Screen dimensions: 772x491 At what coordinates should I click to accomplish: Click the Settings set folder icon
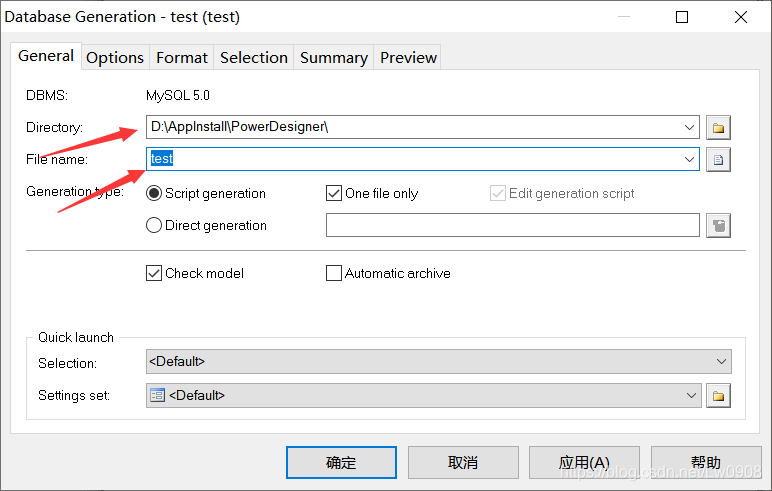point(718,395)
